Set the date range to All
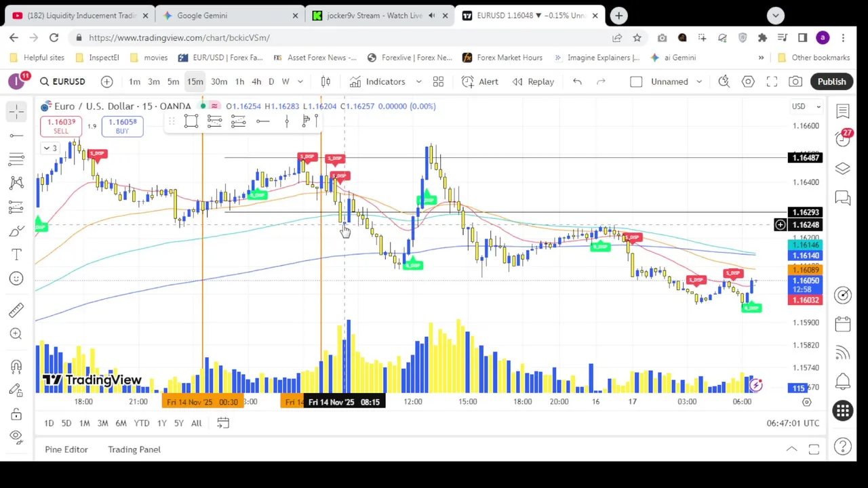 [196, 423]
